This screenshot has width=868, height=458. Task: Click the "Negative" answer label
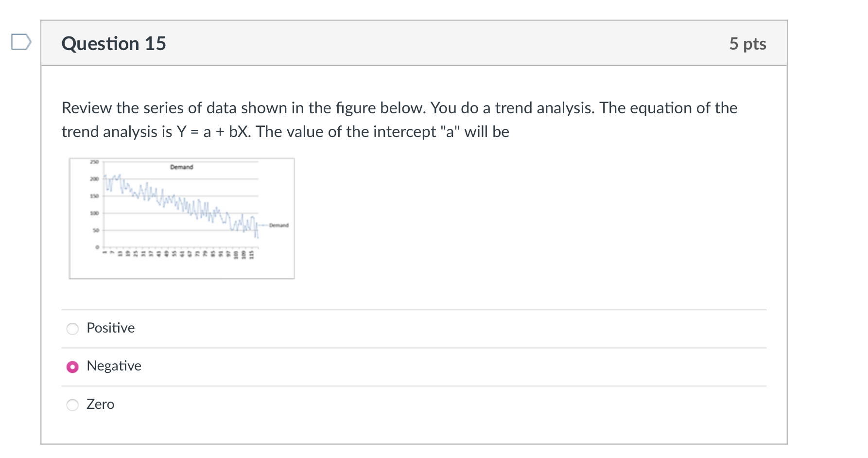click(114, 366)
